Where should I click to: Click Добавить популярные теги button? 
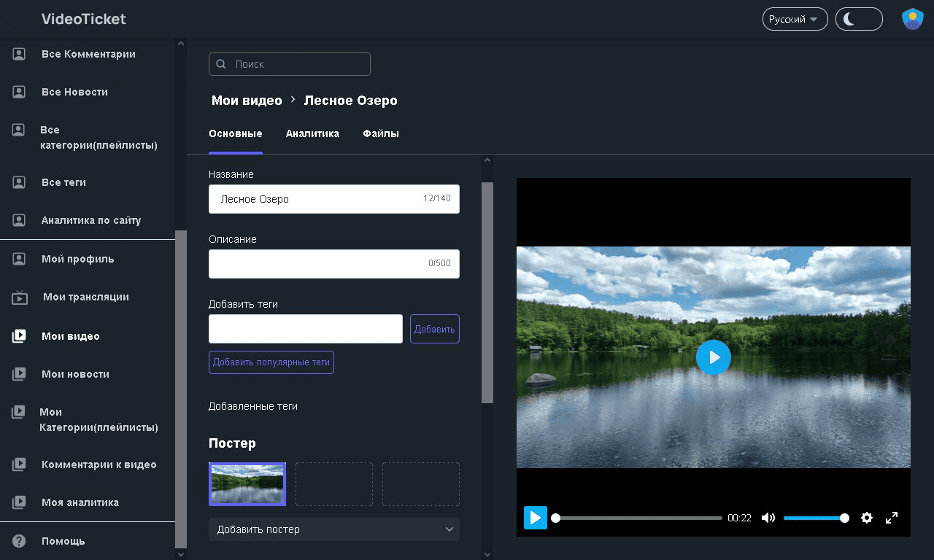(271, 362)
